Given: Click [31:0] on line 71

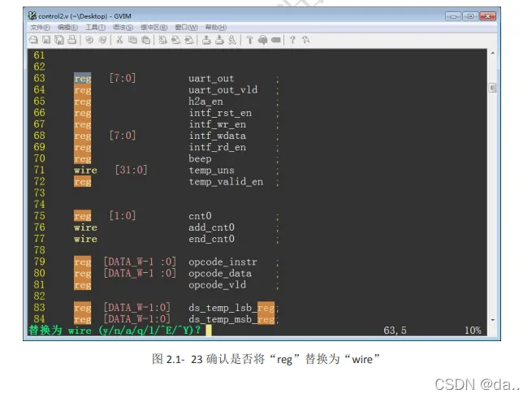Looking at the screenshot, I should click(132, 170).
